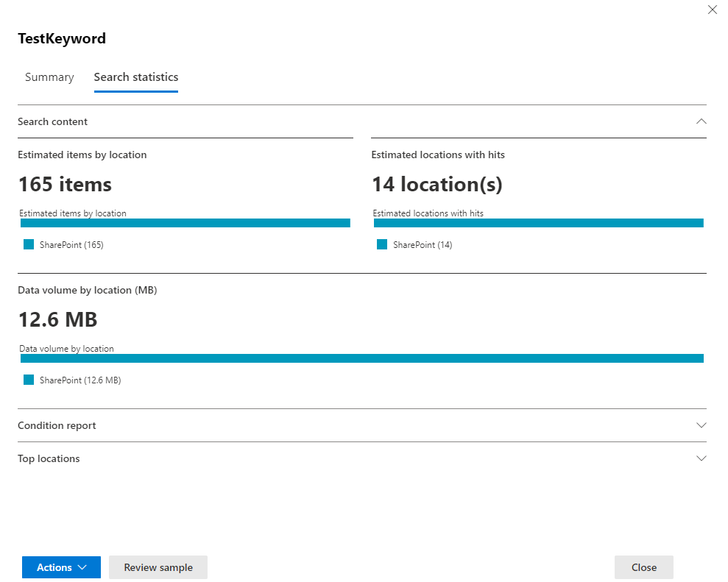This screenshot has width=728, height=582.
Task: Collapse the Search content section chevron
Action: [x=701, y=121]
